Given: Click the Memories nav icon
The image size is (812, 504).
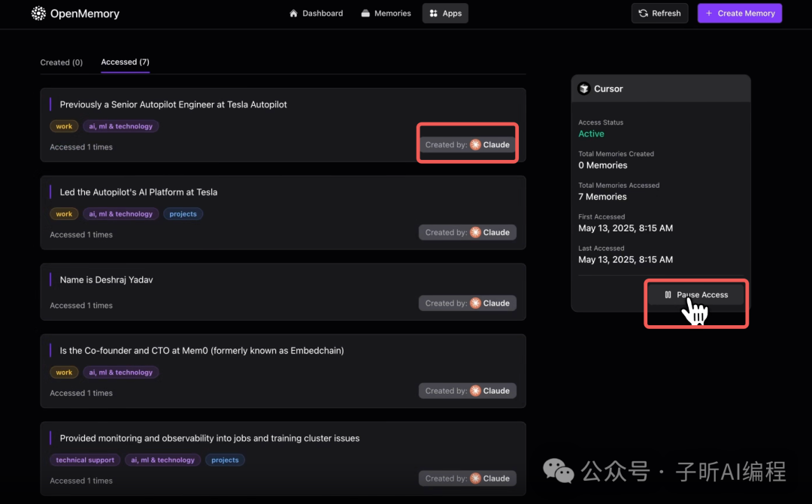Looking at the screenshot, I should (365, 14).
